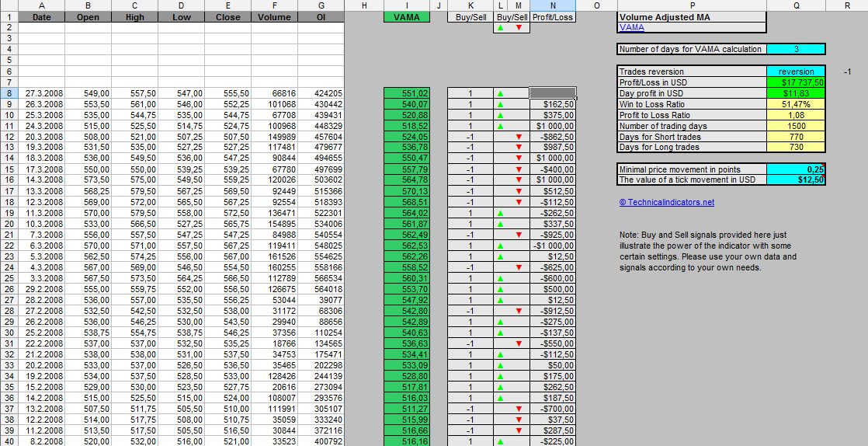Select row 8 header
Image resolution: width=868 pixels, height=446 pixels.
[9, 94]
